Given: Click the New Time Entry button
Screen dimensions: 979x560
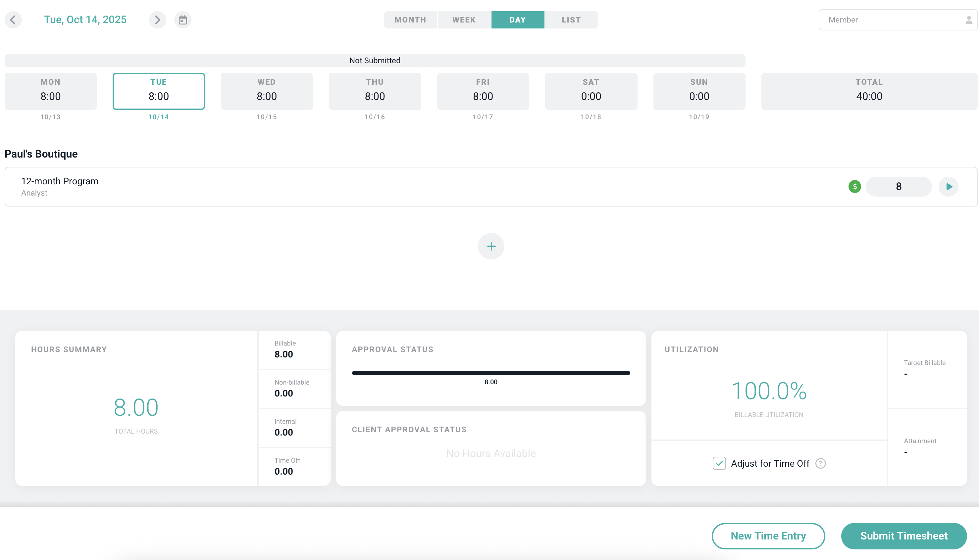Looking at the screenshot, I should pos(768,536).
